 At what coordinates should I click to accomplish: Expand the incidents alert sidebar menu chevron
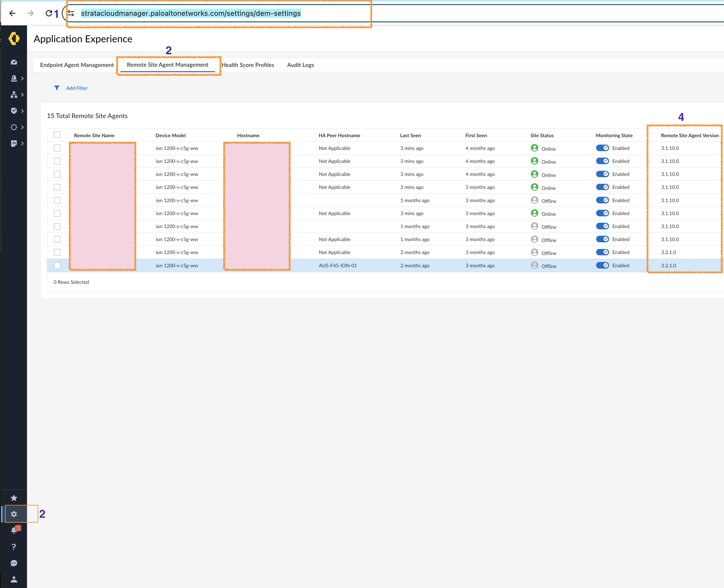(x=22, y=78)
